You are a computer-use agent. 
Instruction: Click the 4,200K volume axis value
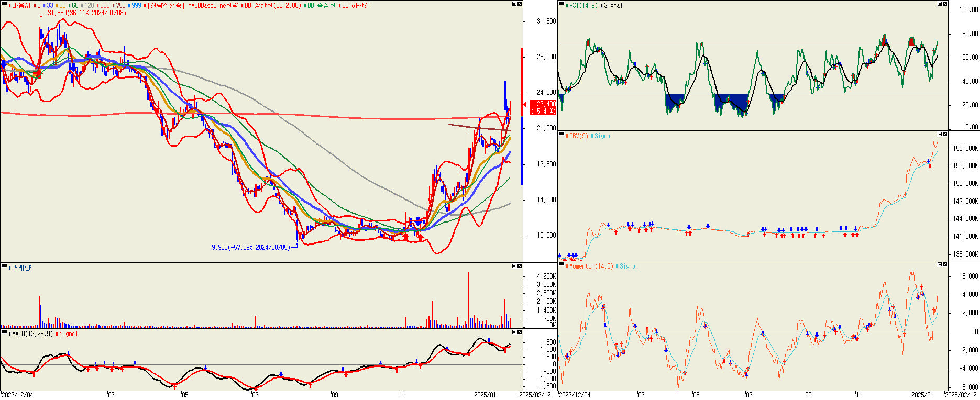click(x=546, y=276)
